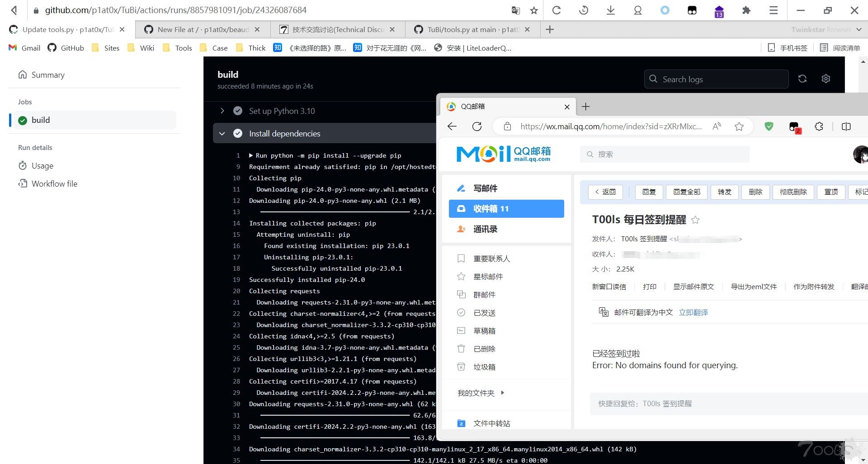Viewport: 868px width, 464px height.
Task: Open the browser history clock icon
Action: 584,10
